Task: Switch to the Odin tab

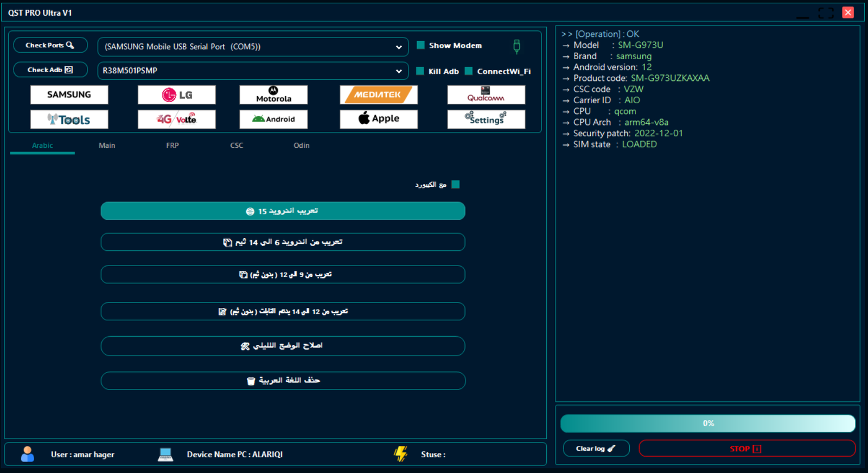Action: click(x=302, y=146)
